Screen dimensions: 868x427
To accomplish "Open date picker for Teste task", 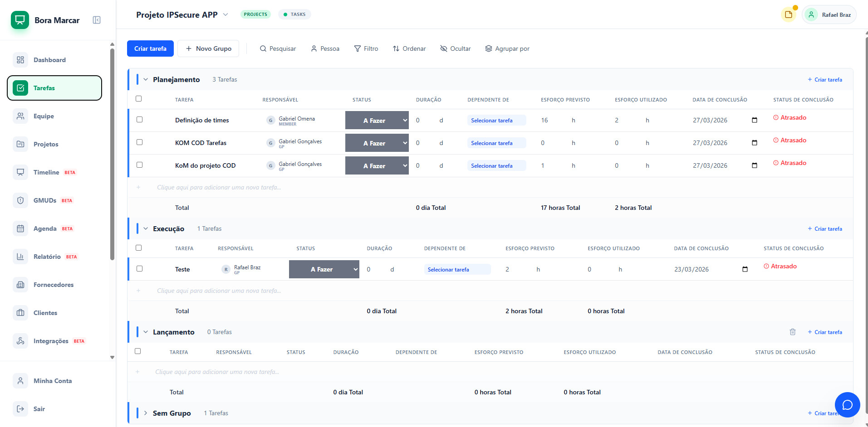I will (x=745, y=269).
